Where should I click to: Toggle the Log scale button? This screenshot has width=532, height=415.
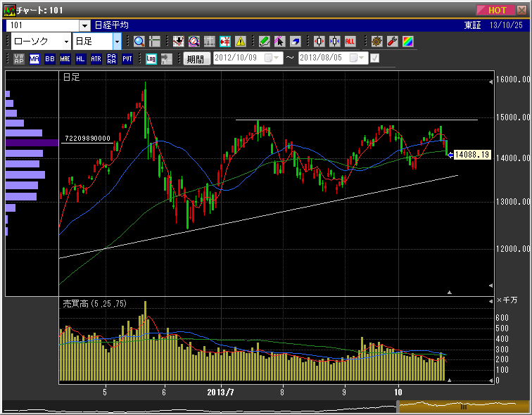[151, 59]
